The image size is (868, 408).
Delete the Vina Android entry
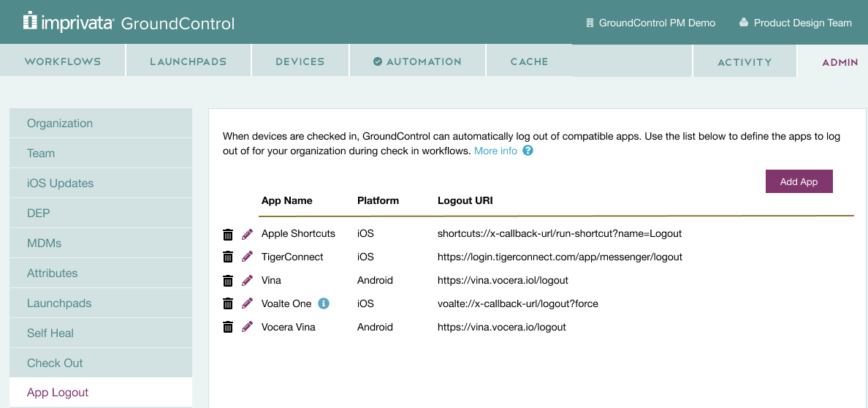click(227, 281)
